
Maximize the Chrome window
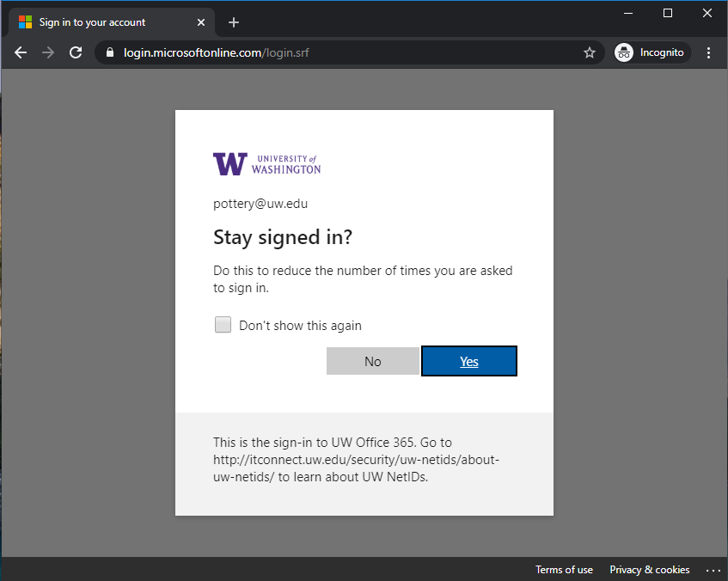click(668, 14)
